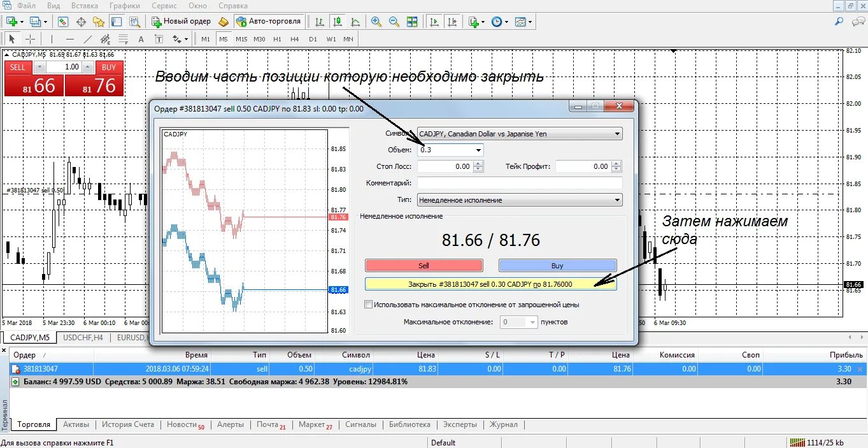Select the Trendline drawing tool

click(x=88, y=39)
